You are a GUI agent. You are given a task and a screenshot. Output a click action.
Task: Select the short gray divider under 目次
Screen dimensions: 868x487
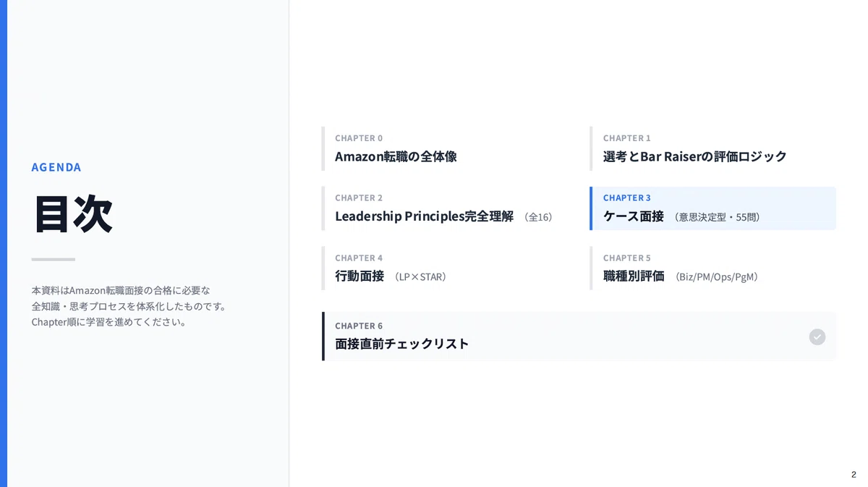pos(53,259)
